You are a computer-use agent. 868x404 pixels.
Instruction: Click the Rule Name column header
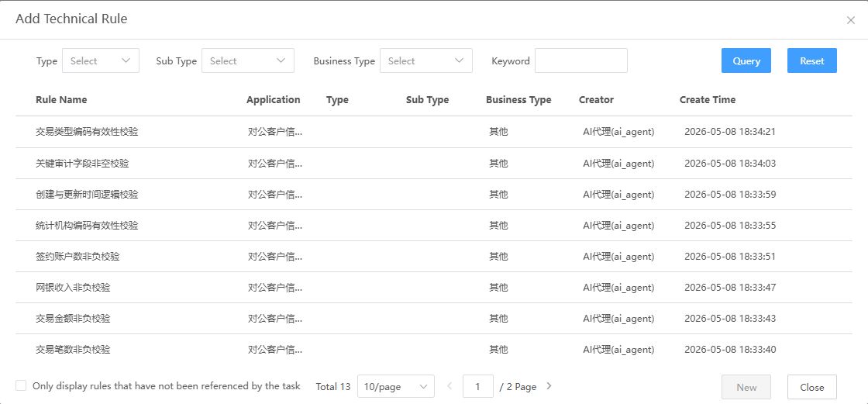click(x=61, y=100)
